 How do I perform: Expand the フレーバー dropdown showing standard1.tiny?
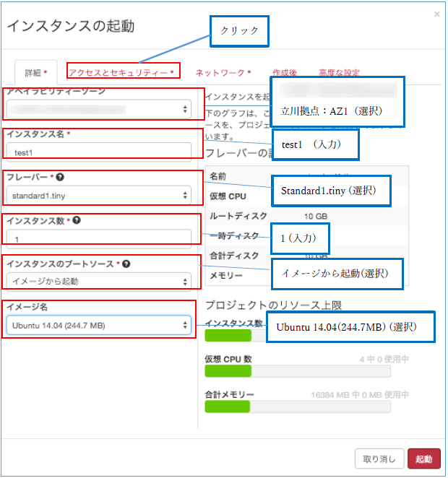click(x=99, y=195)
